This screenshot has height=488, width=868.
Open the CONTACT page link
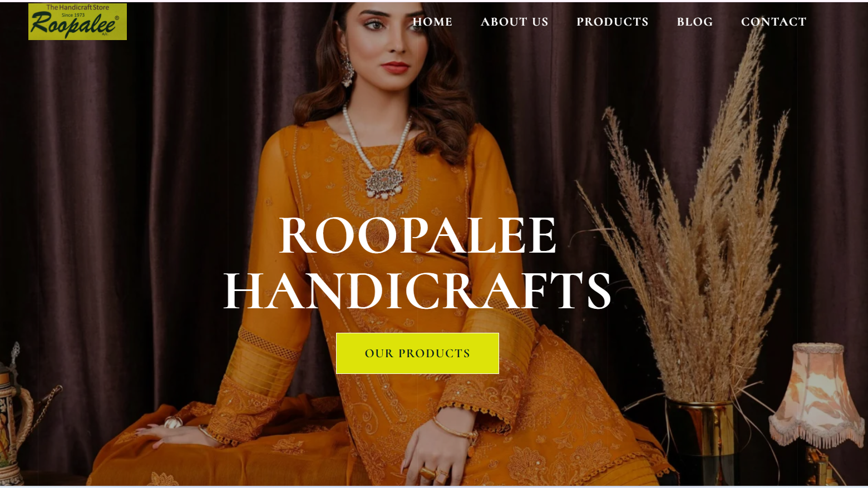773,22
